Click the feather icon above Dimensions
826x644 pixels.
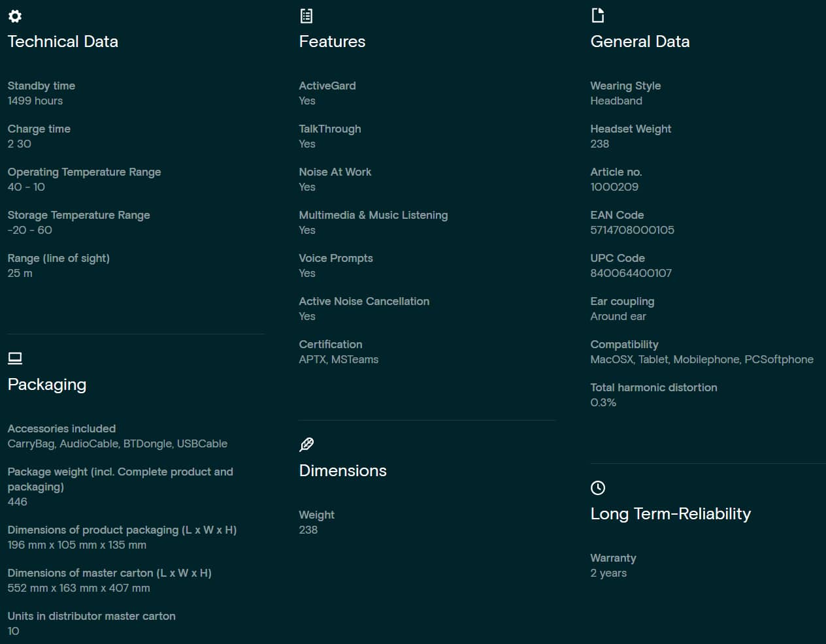(306, 445)
